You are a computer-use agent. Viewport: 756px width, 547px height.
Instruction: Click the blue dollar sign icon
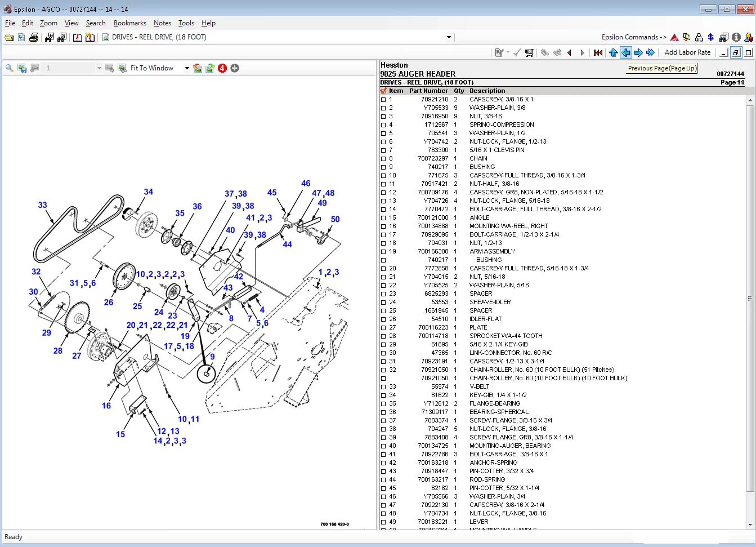(711, 37)
